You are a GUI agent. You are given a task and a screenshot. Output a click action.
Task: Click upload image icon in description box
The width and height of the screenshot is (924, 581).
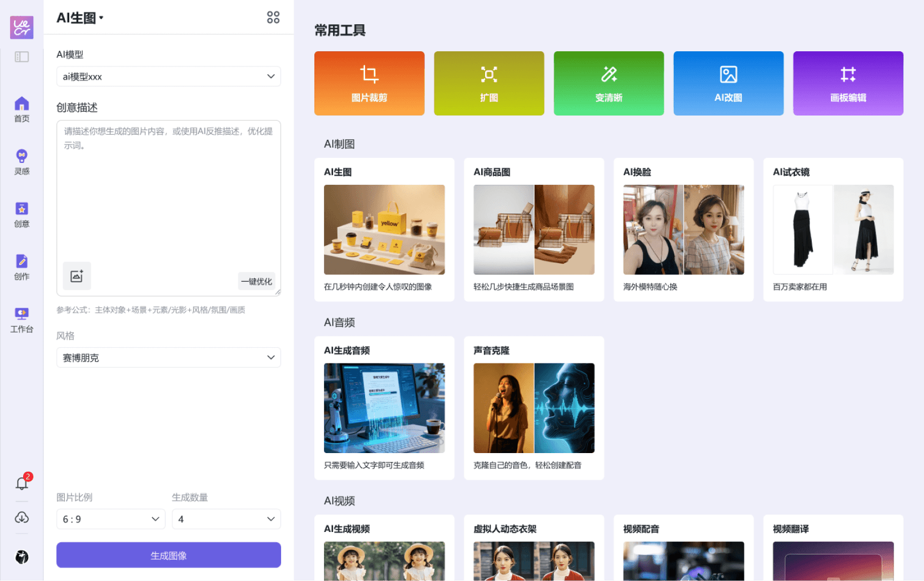[77, 276]
